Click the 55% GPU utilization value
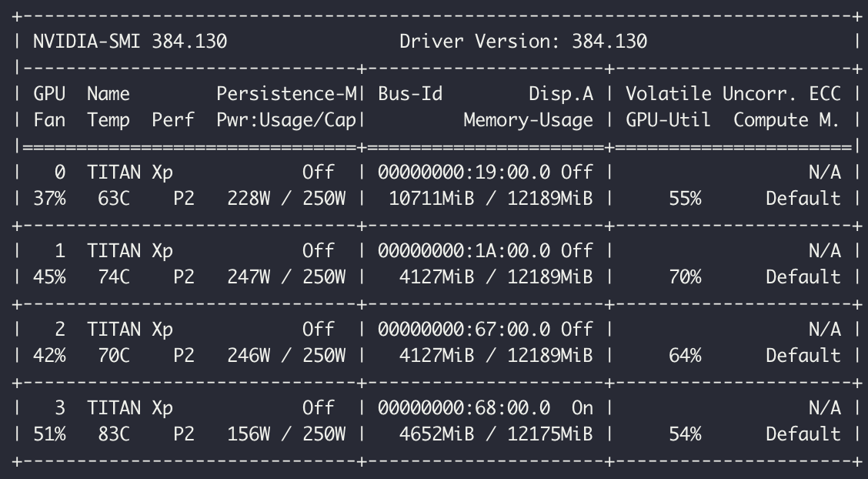868x479 pixels. pyautogui.click(x=685, y=198)
